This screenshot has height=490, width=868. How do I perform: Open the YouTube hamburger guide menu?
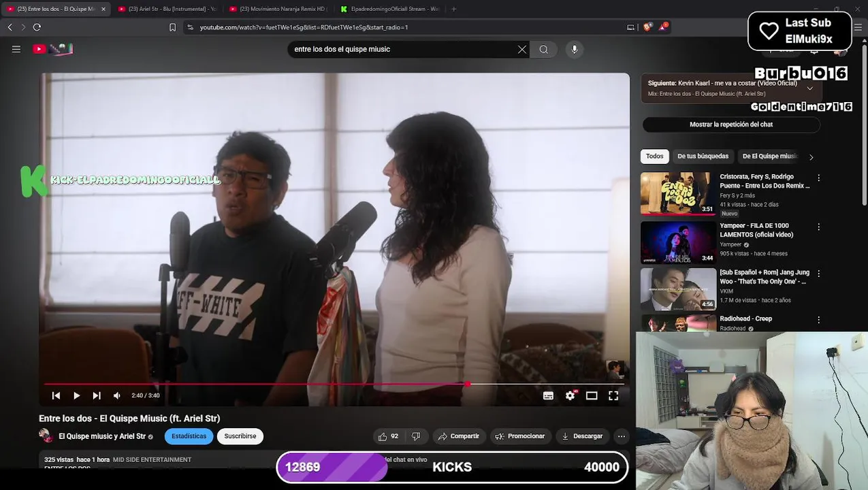coord(16,49)
